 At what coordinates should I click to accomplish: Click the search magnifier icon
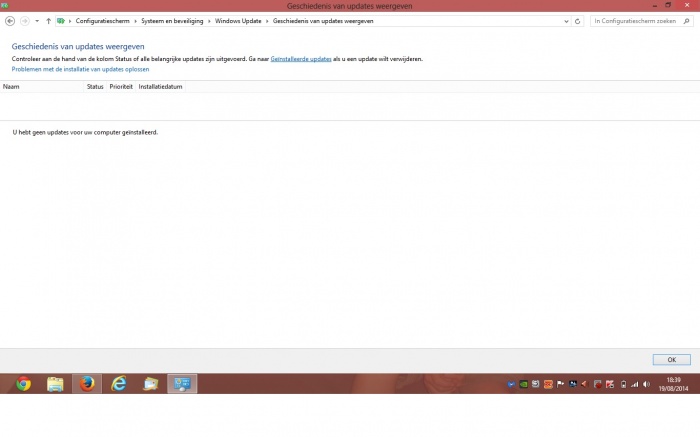click(x=687, y=21)
